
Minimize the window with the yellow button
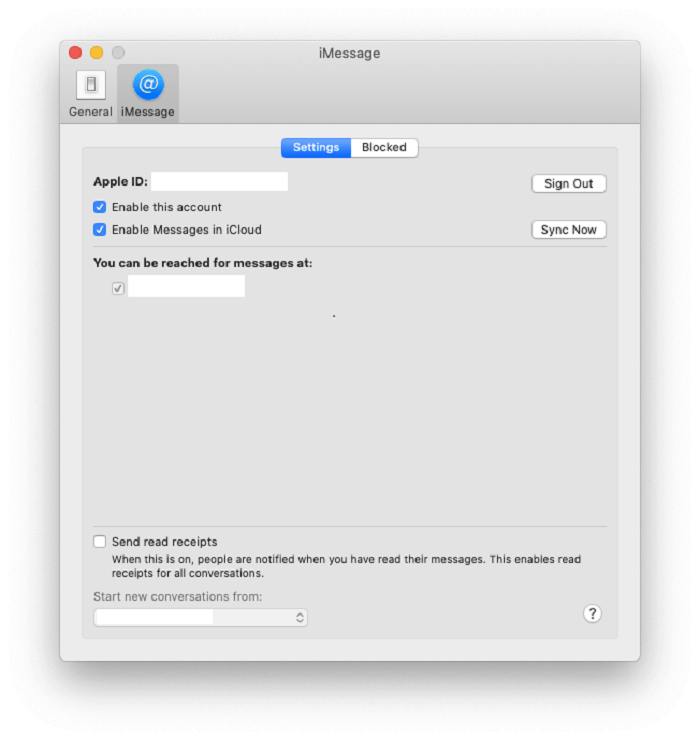tap(97, 52)
